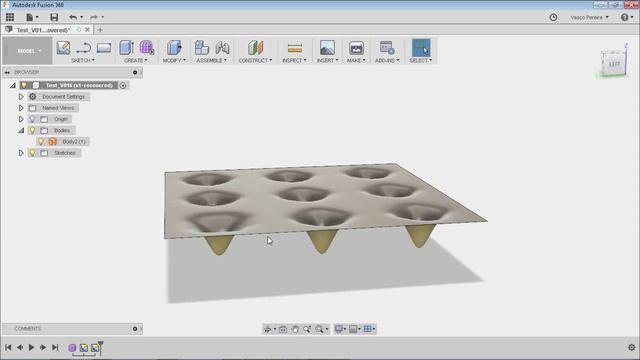640x360 pixels.
Task: Open the INSPECT menu
Action: (x=294, y=60)
